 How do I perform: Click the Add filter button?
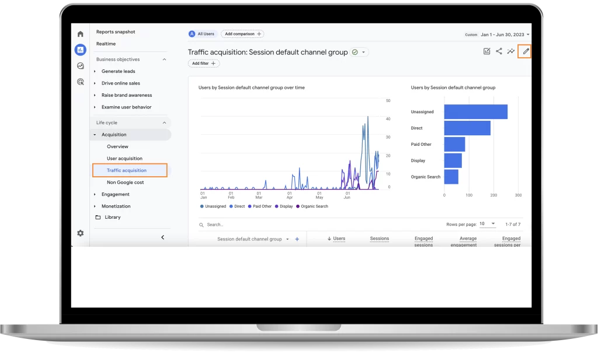[x=204, y=64]
